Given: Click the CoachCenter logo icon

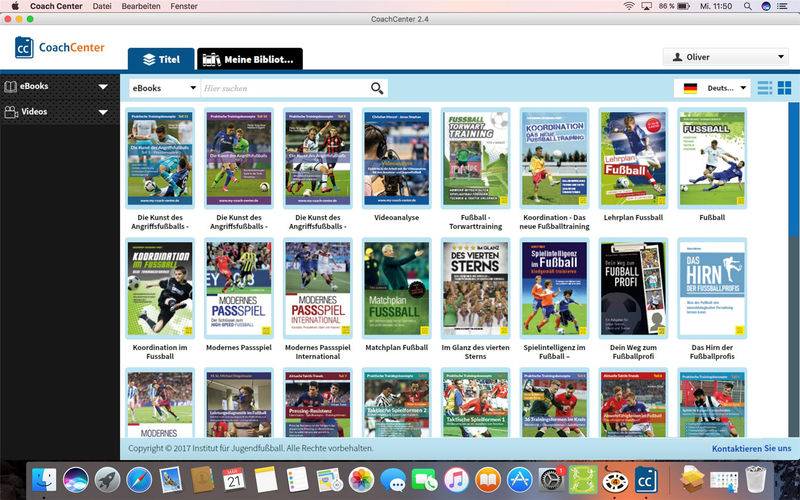Looking at the screenshot, I should [x=24, y=47].
